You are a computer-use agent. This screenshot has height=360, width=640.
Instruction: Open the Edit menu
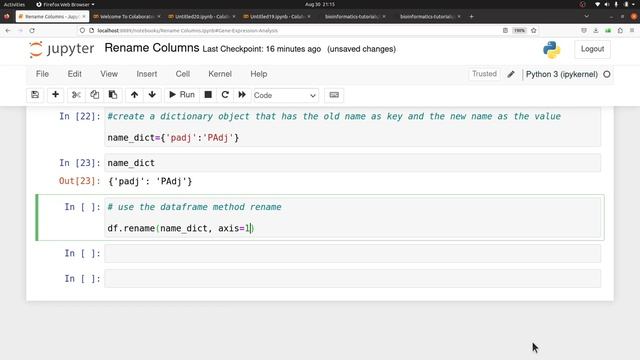click(x=75, y=74)
